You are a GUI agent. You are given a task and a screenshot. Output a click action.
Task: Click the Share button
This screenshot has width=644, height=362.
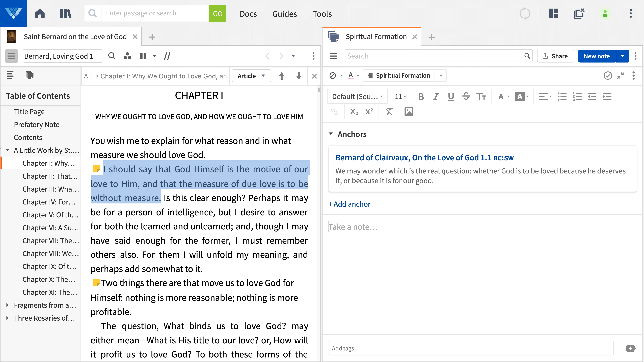[555, 56]
